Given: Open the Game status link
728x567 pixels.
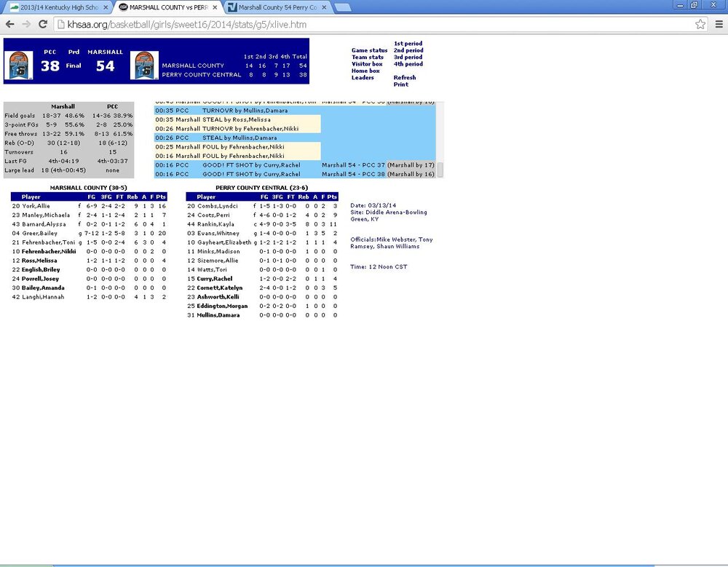Looking at the screenshot, I should point(369,50).
